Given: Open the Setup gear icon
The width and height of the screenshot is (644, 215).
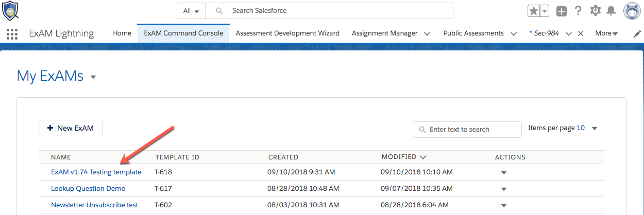Looking at the screenshot, I should click(596, 10).
